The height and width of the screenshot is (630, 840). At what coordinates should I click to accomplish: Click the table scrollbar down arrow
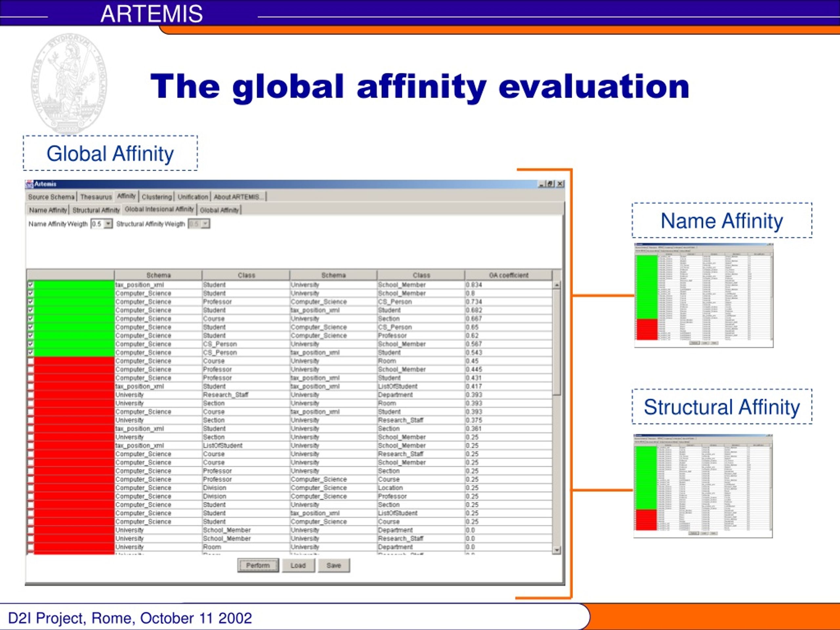pos(557,550)
